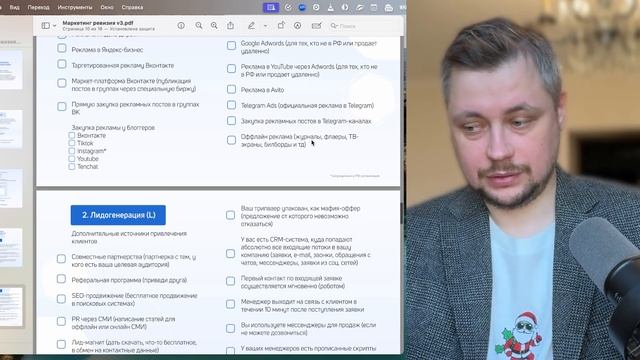Click Маркетинг ревизия v3.pdf window title
Viewport: 640px width, 360px height.
tap(98, 23)
